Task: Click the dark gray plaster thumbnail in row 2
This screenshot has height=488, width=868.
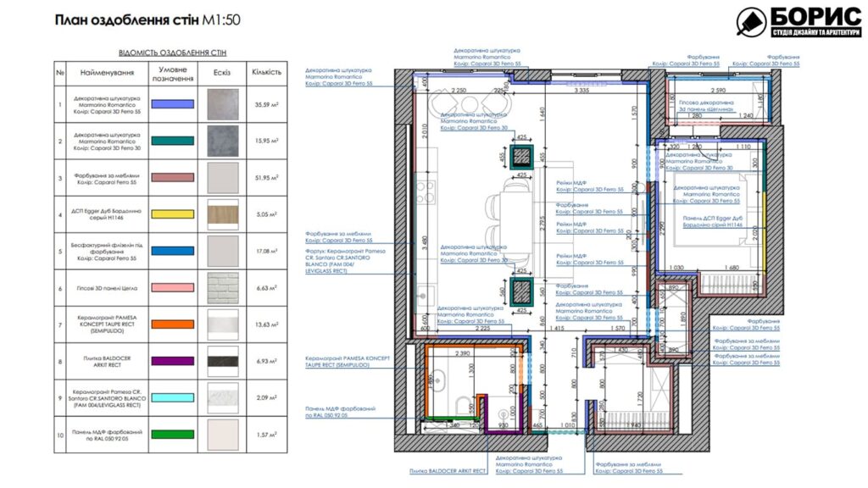Action: [x=224, y=141]
